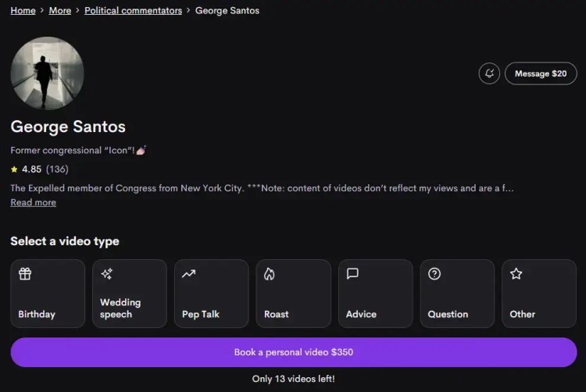Click the notification bell icon

click(489, 73)
